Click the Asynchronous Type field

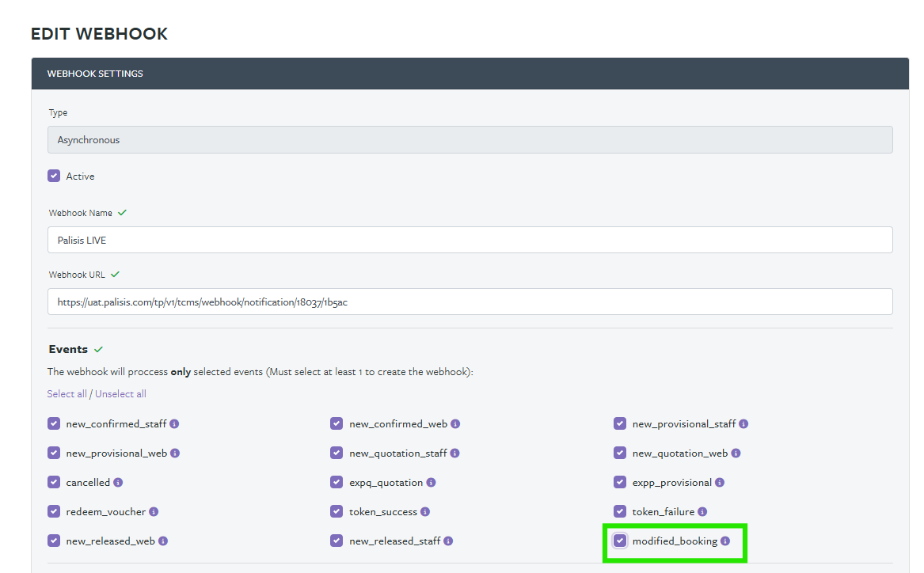tap(470, 139)
